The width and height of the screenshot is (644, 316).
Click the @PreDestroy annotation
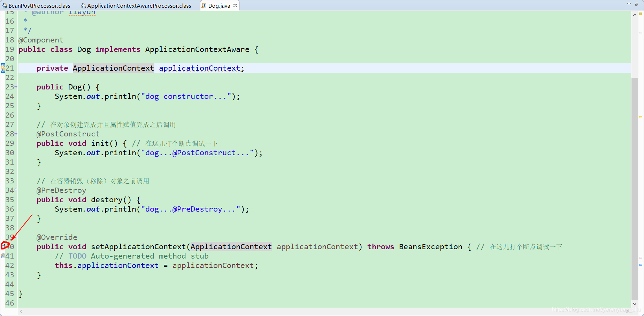(x=61, y=190)
